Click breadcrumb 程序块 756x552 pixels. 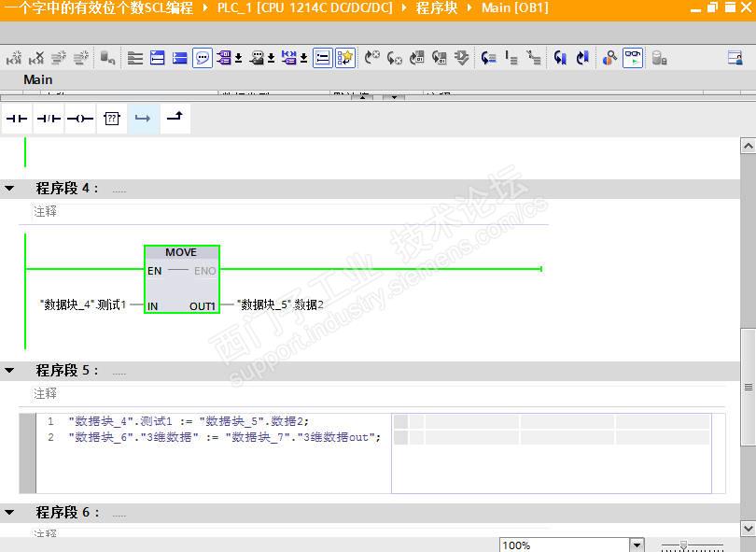click(437, 8)
